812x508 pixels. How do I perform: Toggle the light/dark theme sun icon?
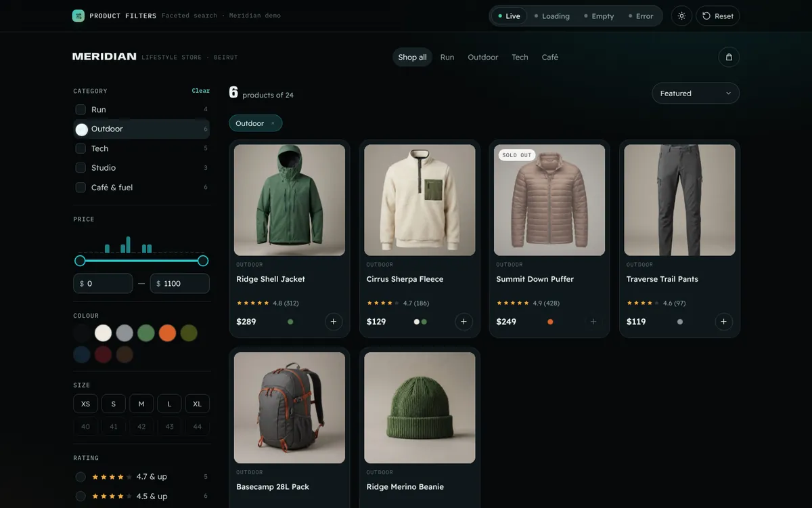[x=681, y=16]
